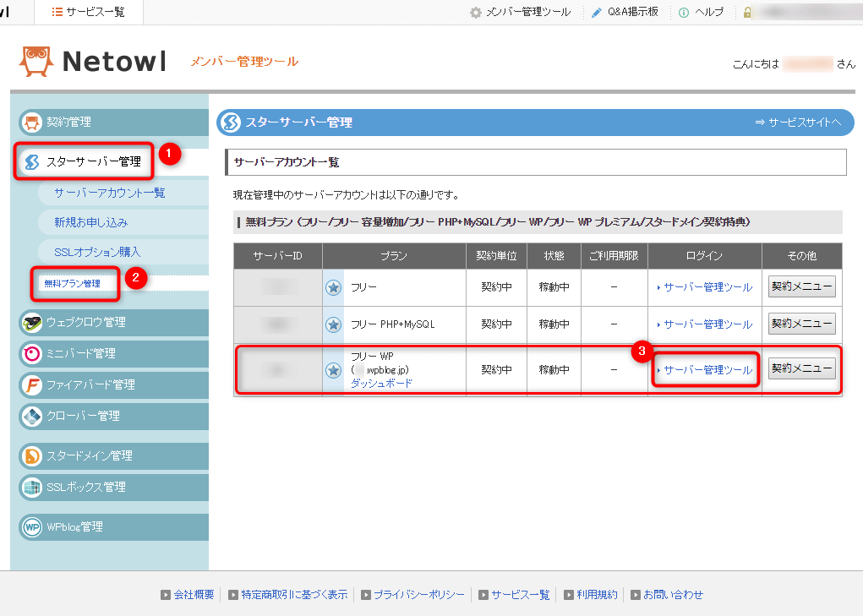Viewport: 863px width, 616px height.
Task: Click the star icon beside フリー PHP+MySQL
Action: [x=334, y=324]
